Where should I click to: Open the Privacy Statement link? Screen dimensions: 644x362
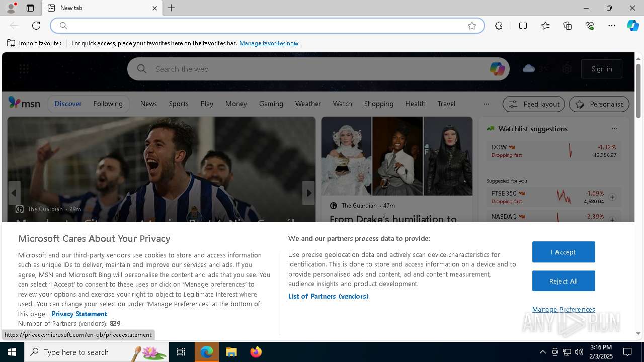coord(79,314)
